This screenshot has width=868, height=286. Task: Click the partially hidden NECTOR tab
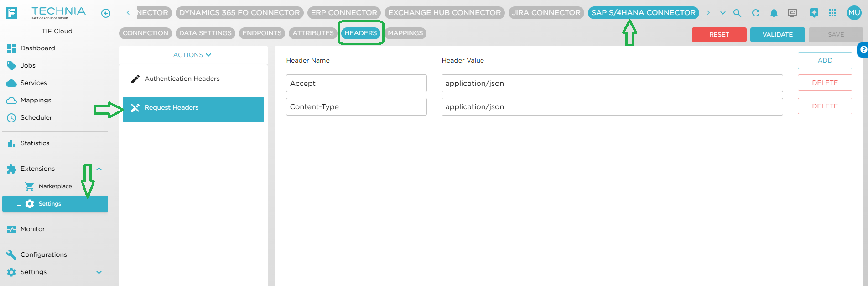(x=154, y=13)
